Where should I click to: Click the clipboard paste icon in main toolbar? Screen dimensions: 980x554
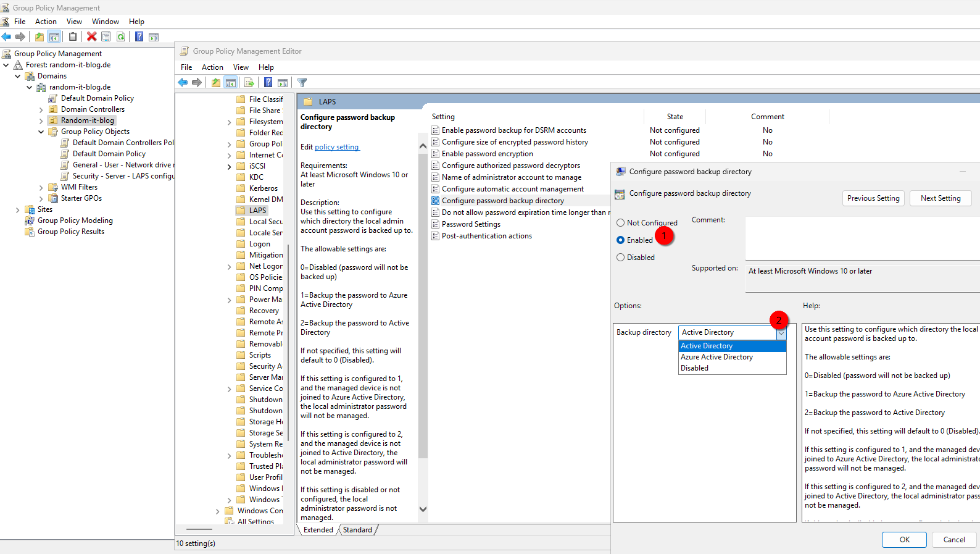pyautogui.click(x=73, y=36)
